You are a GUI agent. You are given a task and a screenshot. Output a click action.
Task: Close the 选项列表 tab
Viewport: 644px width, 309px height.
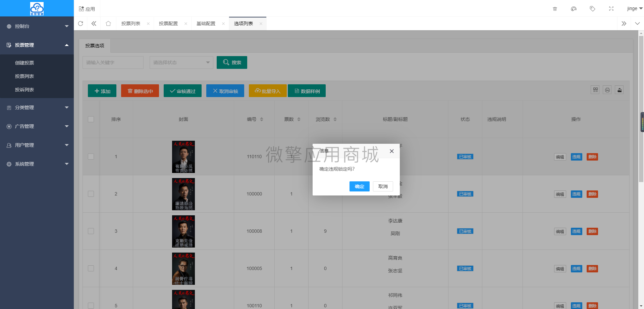click(261, 24)
